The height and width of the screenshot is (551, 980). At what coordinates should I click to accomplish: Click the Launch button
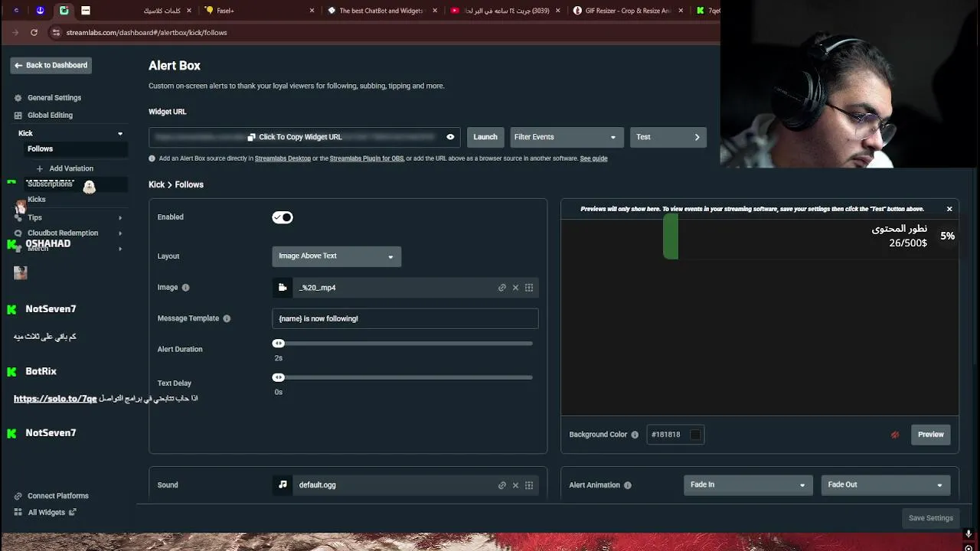(485, 137)
